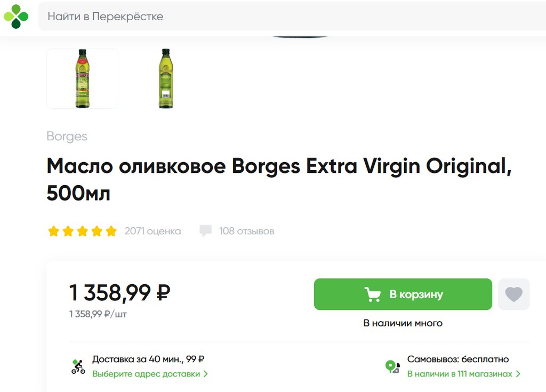Click the shopping cart icon

373,294
